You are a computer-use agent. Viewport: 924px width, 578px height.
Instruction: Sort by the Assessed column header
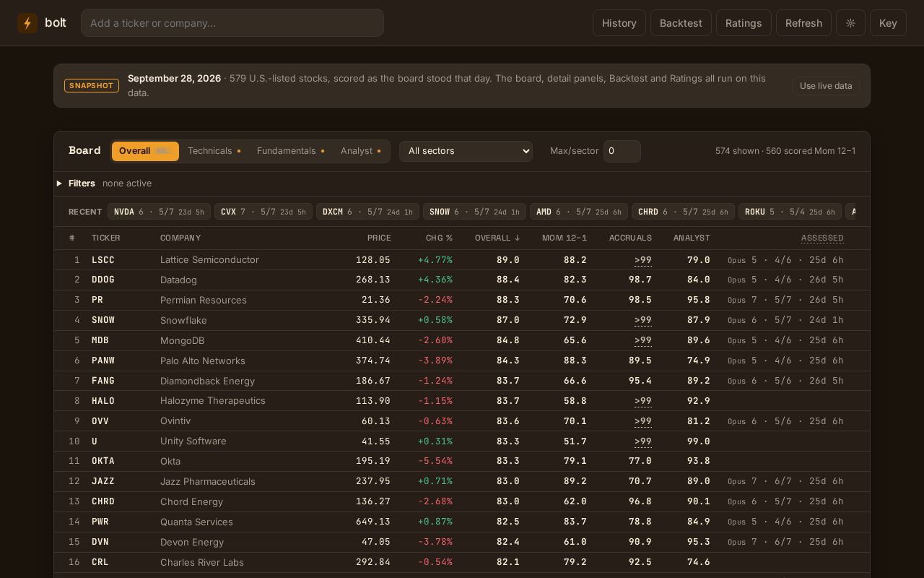pyautogui.click(x=822, y=238)
